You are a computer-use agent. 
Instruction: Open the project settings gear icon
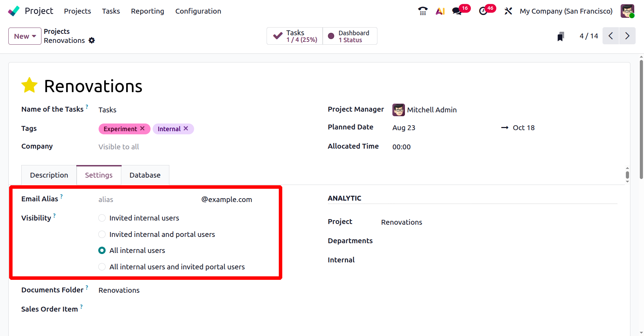(x=92, y=40)
